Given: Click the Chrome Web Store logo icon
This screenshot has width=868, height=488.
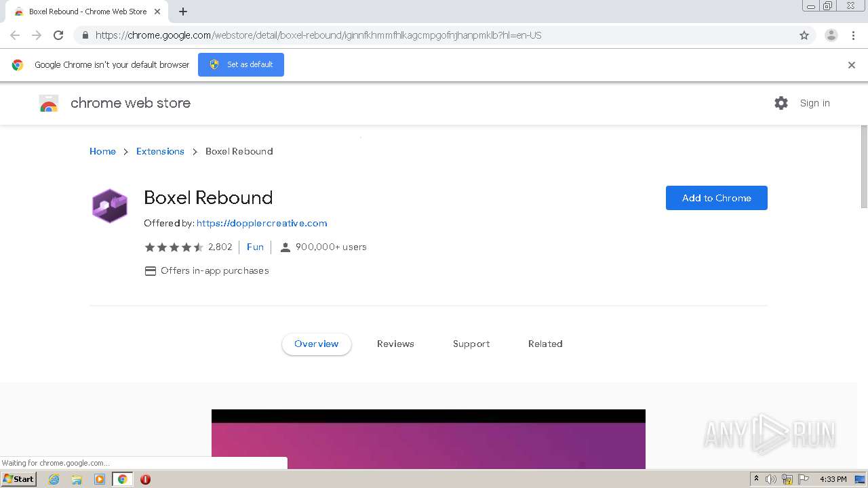Looking at the screenshot, I should (x=49, y=103).
